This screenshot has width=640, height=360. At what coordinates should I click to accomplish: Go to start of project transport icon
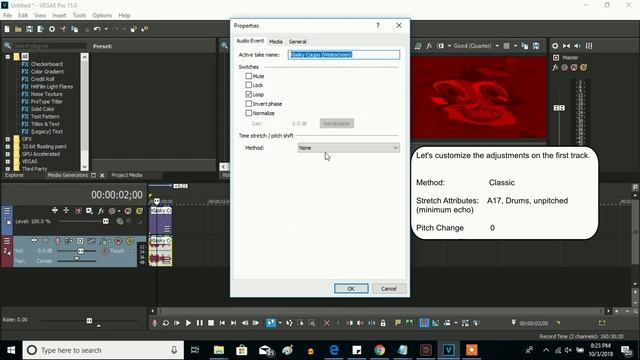[222, 323]
